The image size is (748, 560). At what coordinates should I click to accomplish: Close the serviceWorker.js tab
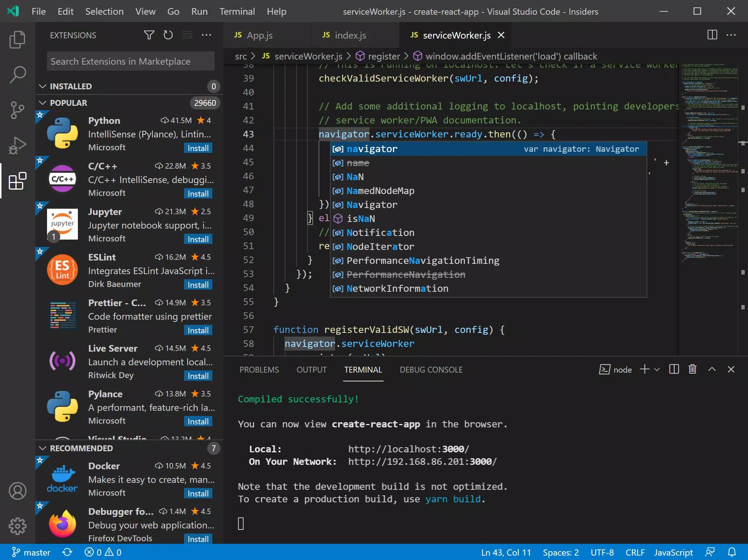(x=501, y=35)
